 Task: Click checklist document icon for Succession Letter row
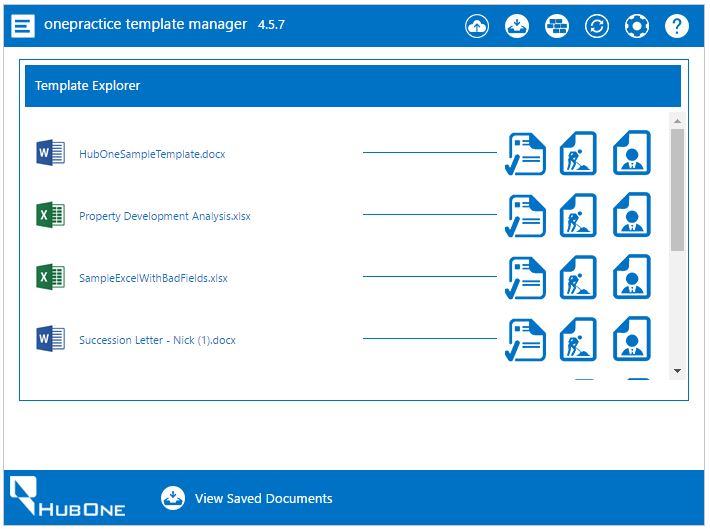pyautogui.click(x=525, y=340)
